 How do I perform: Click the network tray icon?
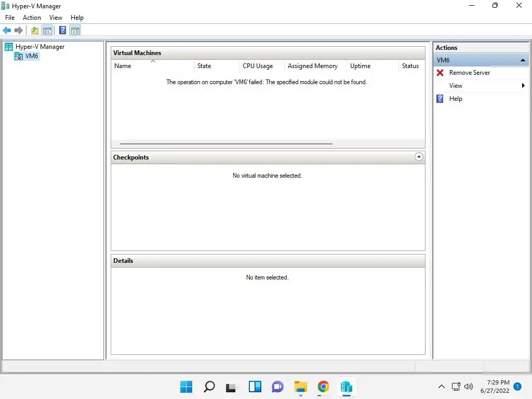456,387
